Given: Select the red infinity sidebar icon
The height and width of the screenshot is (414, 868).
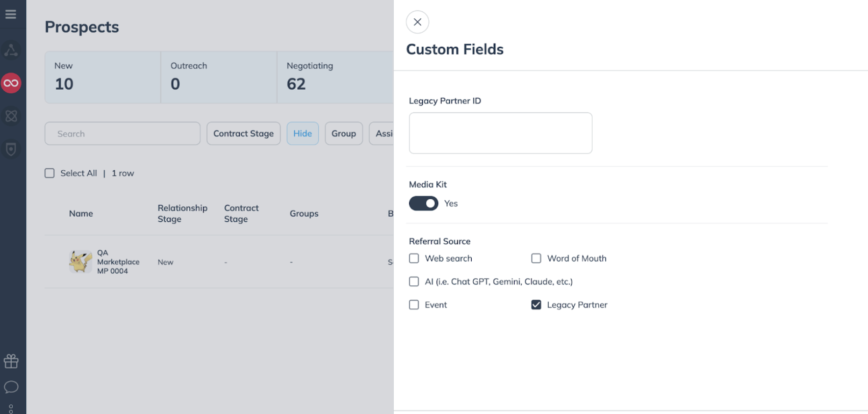Looking at the screenshot, I should 11,83.
